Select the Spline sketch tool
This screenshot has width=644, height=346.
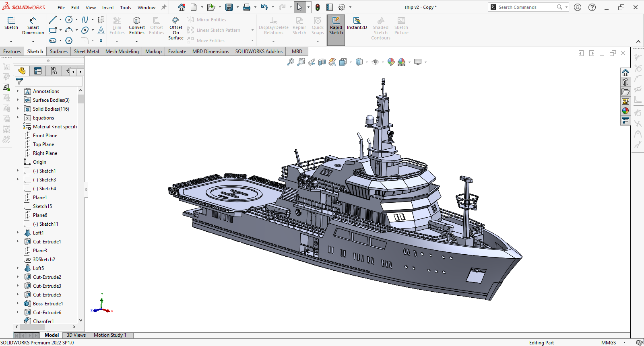[85, 20]
